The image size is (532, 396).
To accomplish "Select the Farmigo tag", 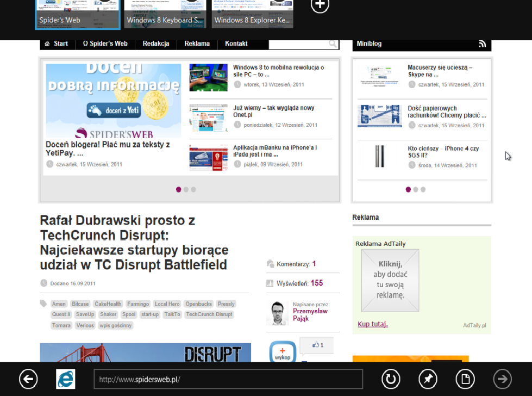I will point(138,304).
